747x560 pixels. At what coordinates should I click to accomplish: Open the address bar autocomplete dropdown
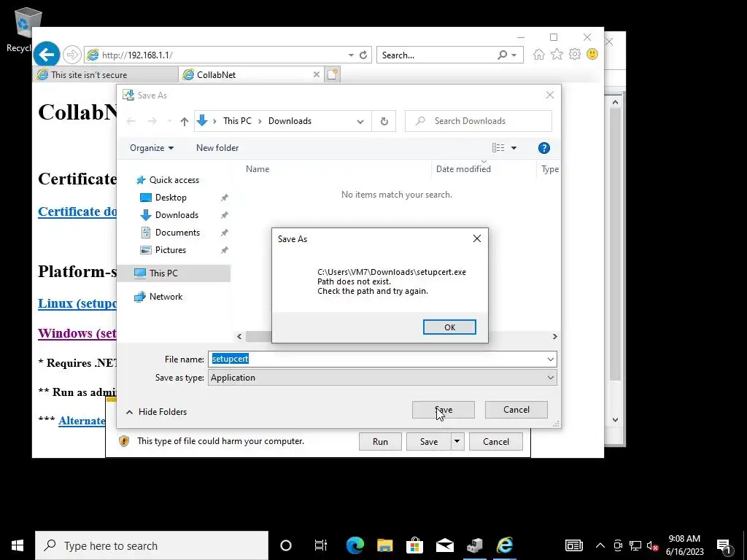351,55
